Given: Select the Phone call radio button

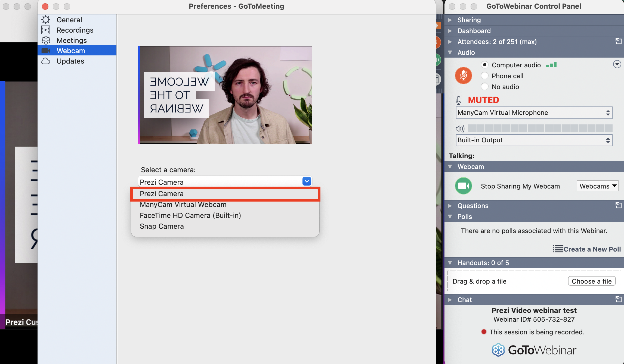Looking at the screenshot, I should click(484, 76).
